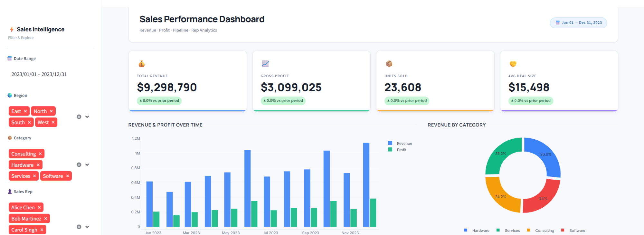The image size is (644, 235).
Task: Click the Total Revenue KPI card
Action: (x=187, y=81)
